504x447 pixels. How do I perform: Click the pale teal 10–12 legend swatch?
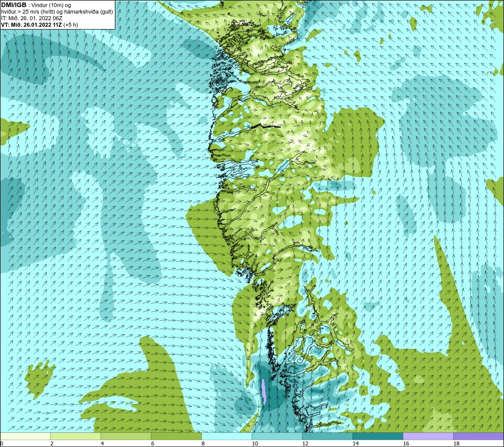pyautogui.click(x=277, y=436)
